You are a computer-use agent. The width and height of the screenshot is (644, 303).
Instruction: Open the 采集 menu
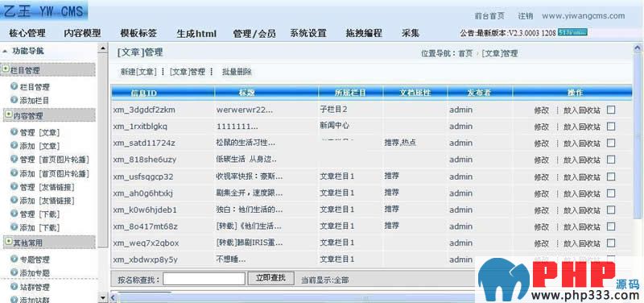(411, 33)
